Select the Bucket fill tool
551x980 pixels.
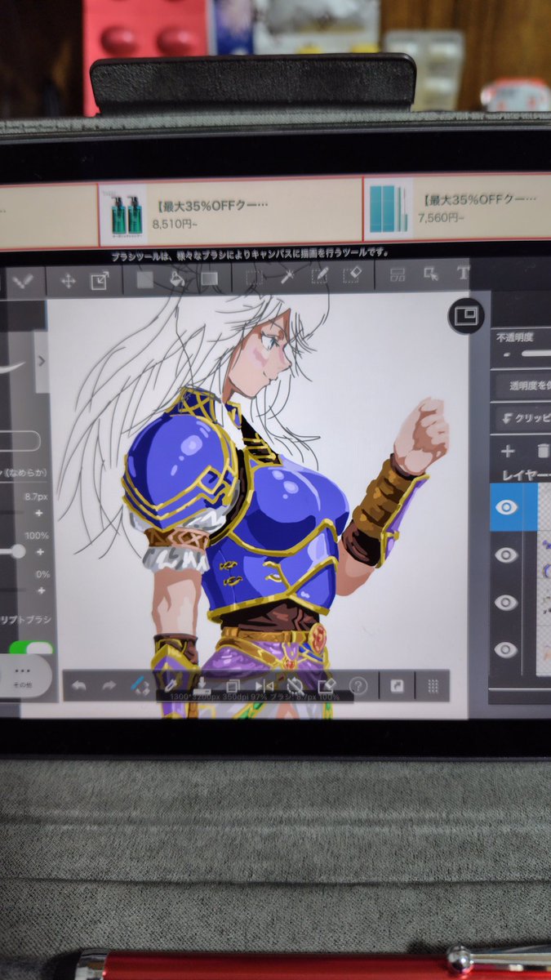point(176,278)
